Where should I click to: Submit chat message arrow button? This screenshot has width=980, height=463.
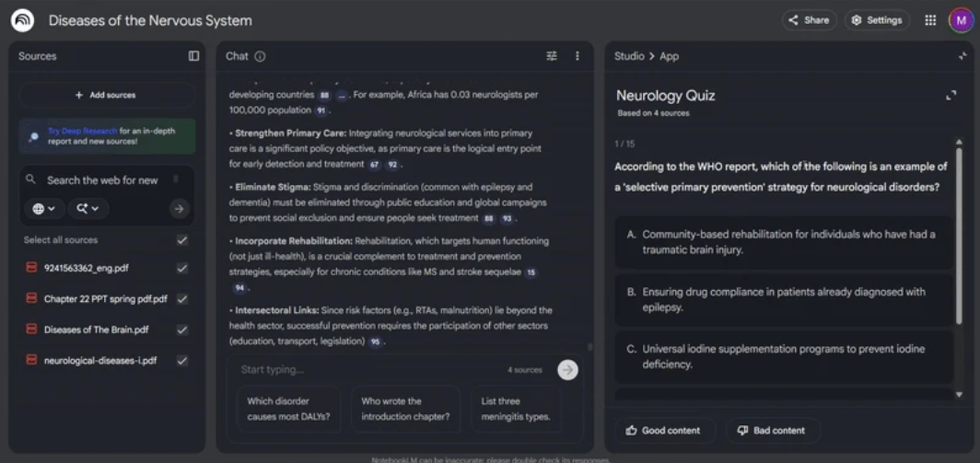(x=567, y=369)
